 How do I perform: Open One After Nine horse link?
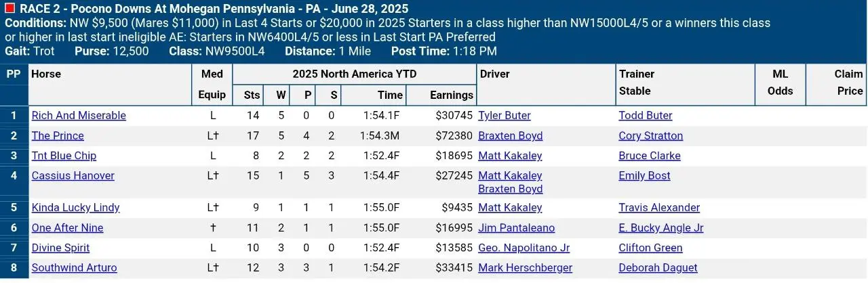[67, 228]
